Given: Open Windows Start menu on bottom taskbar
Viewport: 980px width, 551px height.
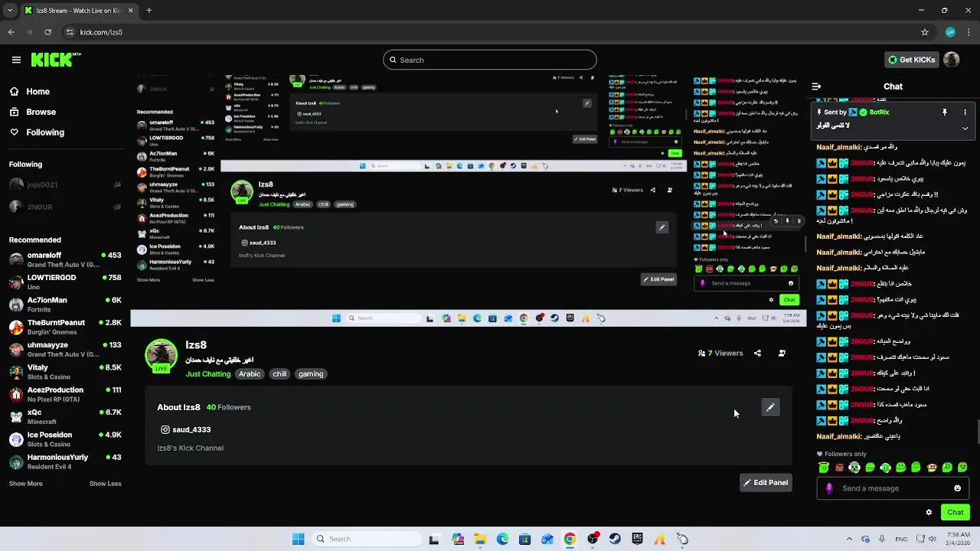Looking at the screenshot, I should (x=299, y=539).
